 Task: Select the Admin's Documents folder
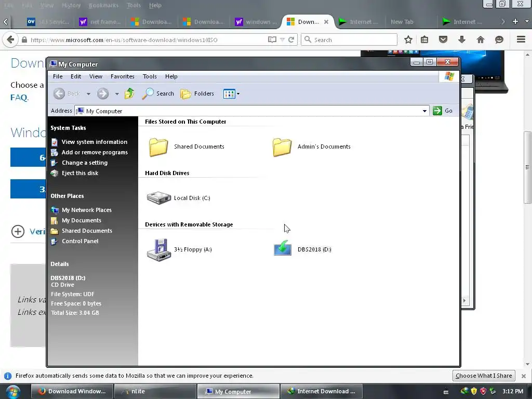pos(312,147)
